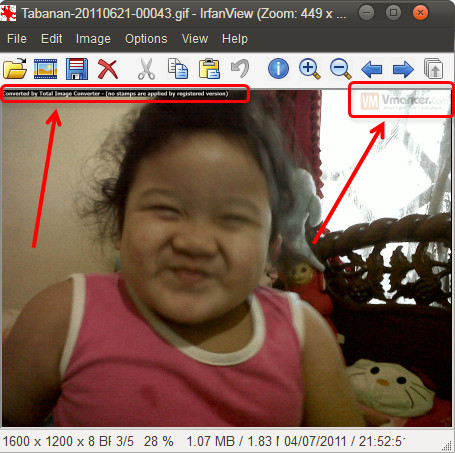Screen dimensions: 455x453
Task: Zoom in with the plus magnifier
Action: click(x=310, y=69)
